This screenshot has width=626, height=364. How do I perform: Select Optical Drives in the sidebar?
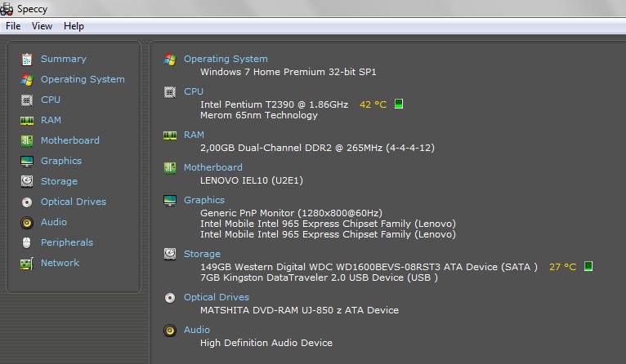point(74,202)
